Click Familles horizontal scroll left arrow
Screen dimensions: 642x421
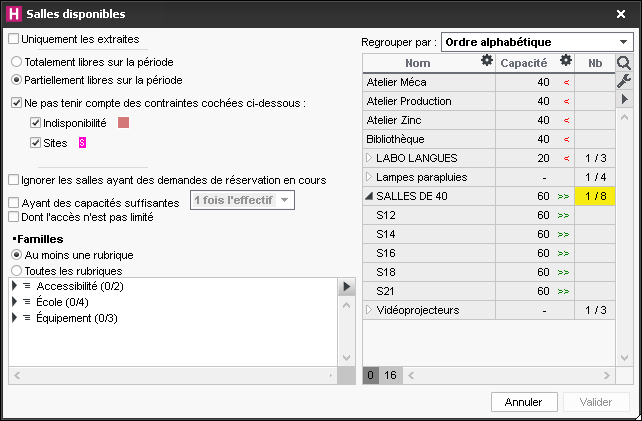[17, 376]
